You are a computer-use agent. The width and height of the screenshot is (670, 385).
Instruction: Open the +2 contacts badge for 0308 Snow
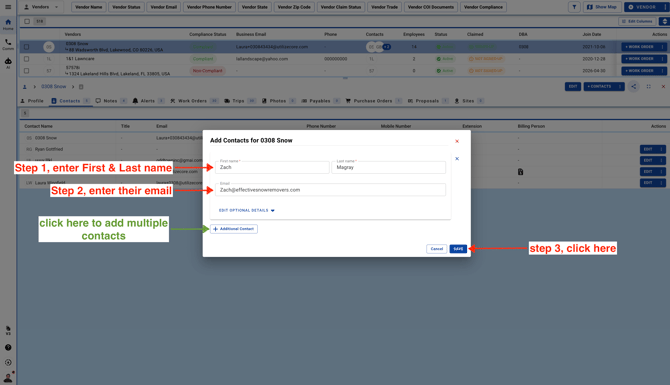[387, 47]
